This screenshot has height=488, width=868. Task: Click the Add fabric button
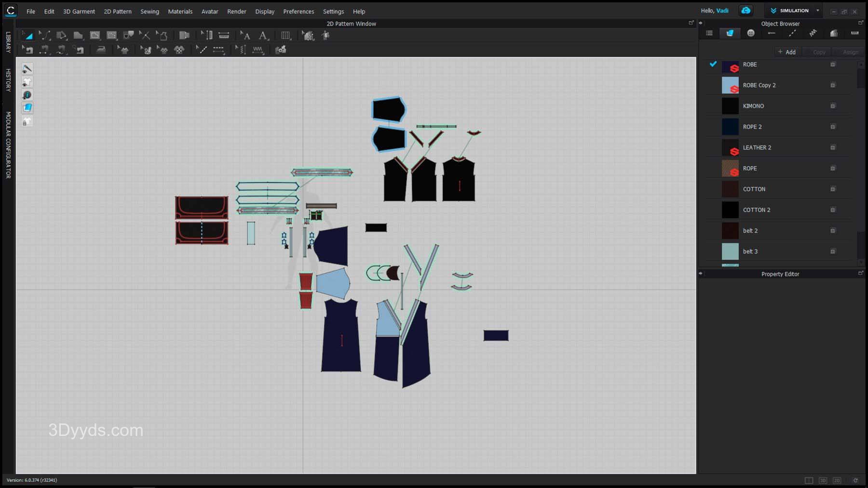pyautogui.click(x=787, y=52)
